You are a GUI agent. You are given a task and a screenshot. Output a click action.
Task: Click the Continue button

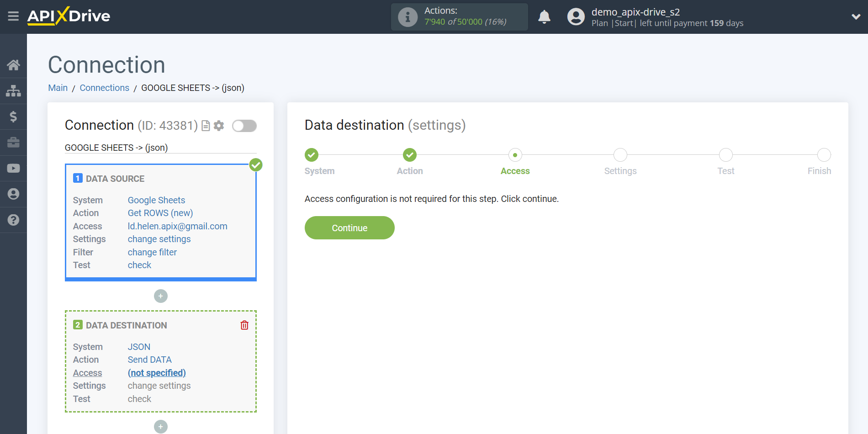(349, 228)
